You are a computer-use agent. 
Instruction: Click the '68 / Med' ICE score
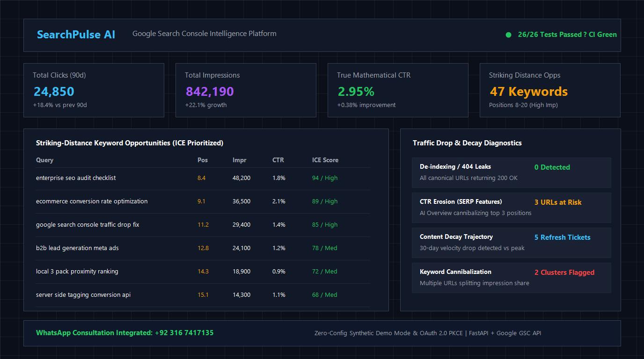click(x=324, y=295)
